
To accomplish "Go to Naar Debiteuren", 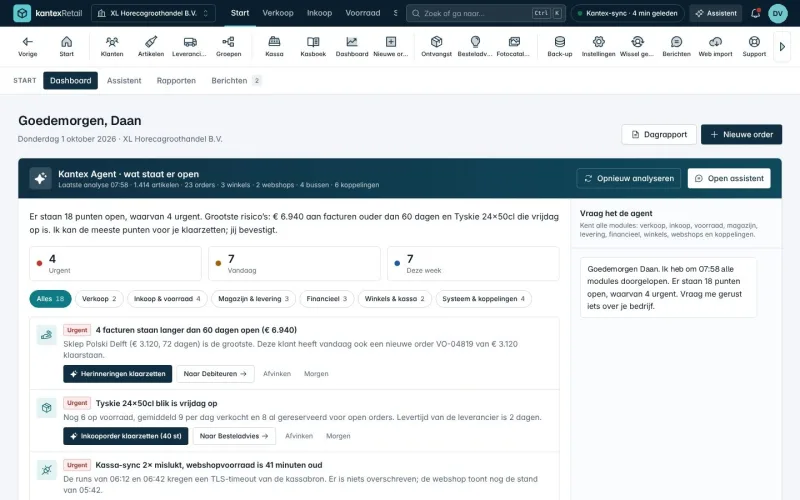I will [215, 374].
